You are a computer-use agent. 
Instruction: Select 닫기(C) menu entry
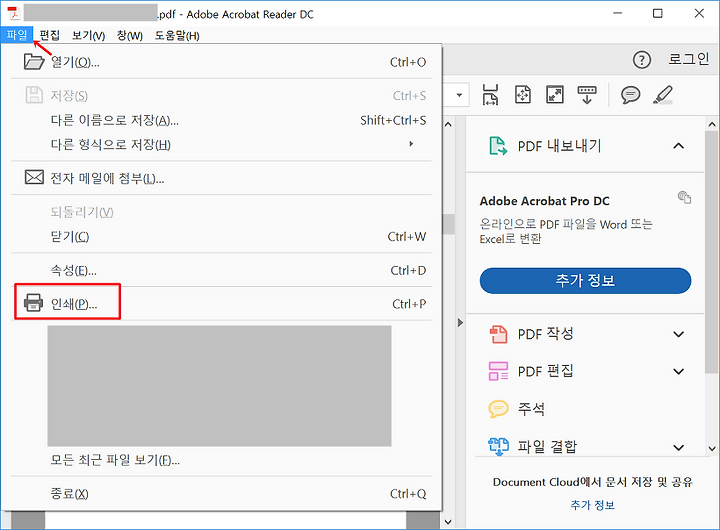[x=221, y=237]
